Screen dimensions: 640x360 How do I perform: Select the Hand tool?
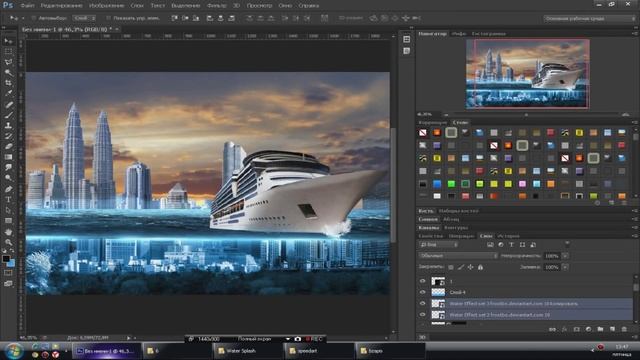coord(8,232)
